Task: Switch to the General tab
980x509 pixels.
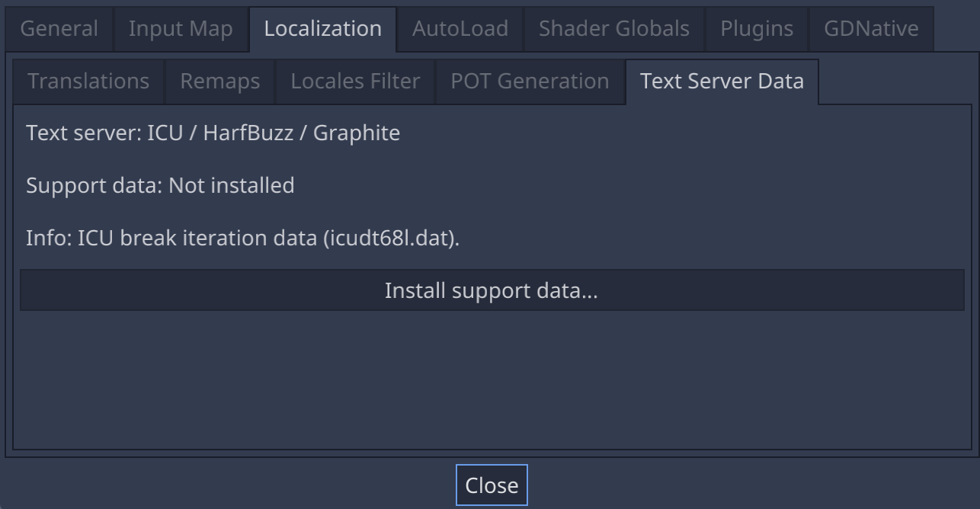Action: [x=59, y=28]
